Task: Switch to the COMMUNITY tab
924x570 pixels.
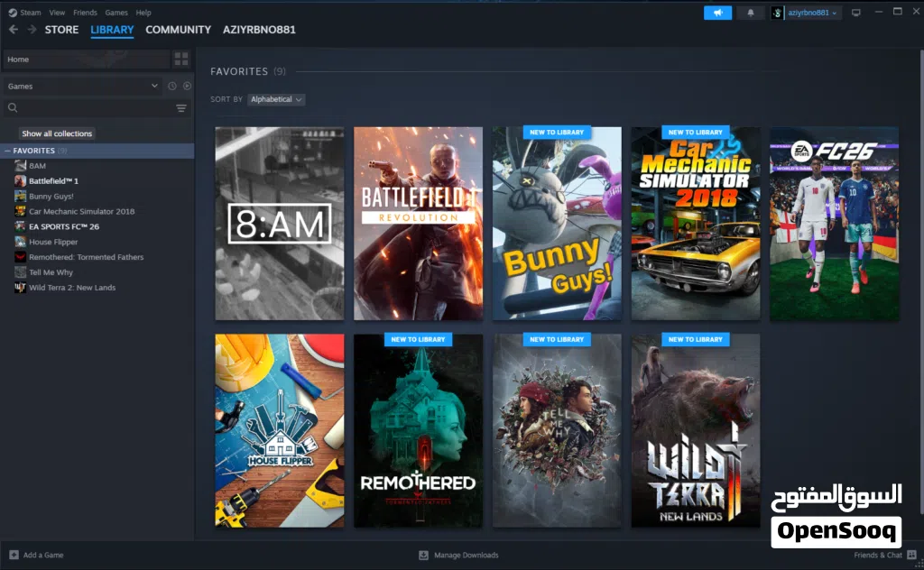Action: tap(178, 30)
